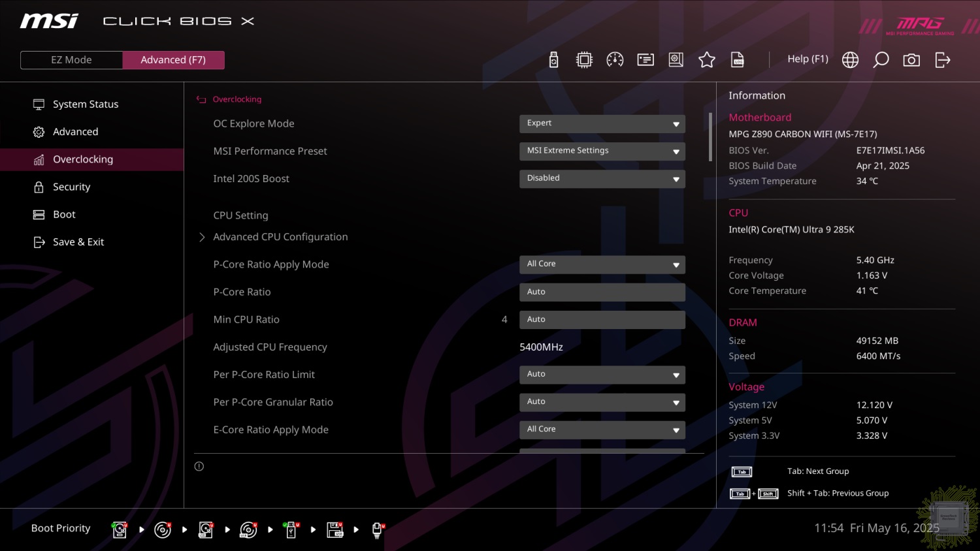Open the LOG file icon
This screenshot has height=551, width=980.
pos(738,60)
